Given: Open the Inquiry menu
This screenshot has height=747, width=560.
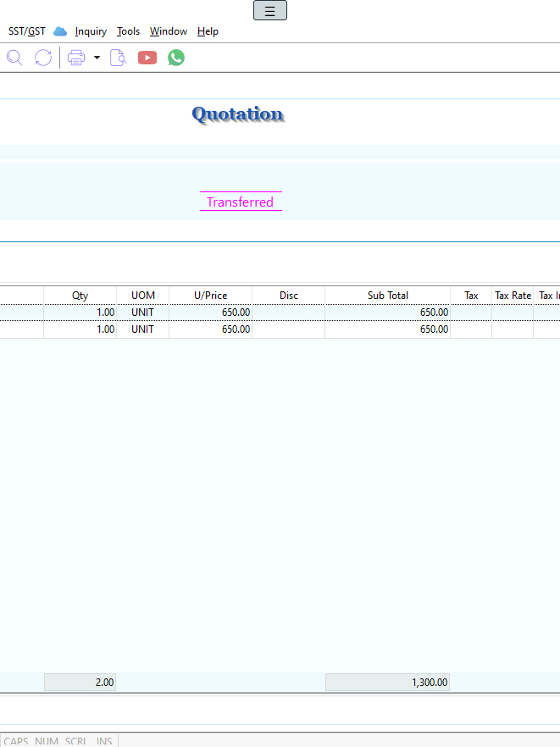Looking at the screenshot, I should click(91, 31).
